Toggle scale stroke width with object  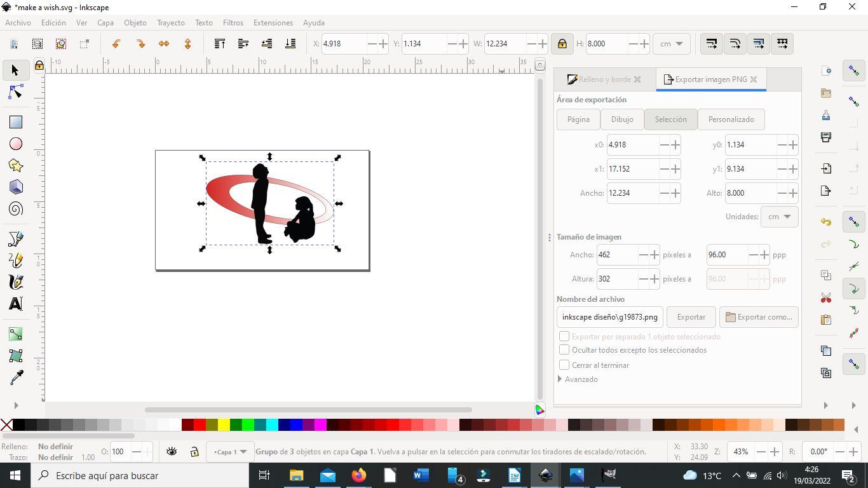(712, 44)
